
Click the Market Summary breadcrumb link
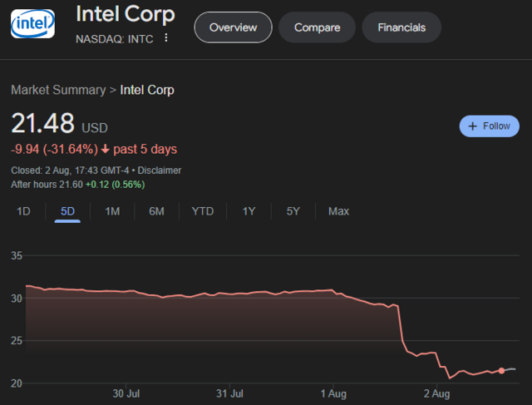[x=58, y=90]
